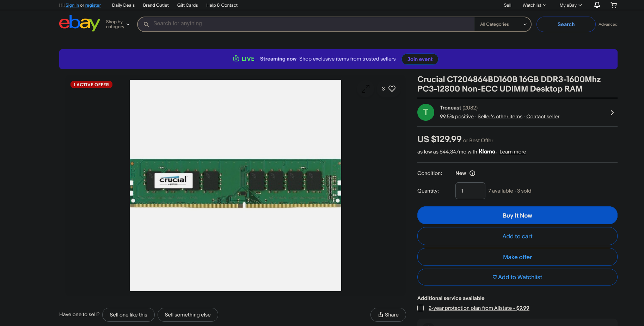Screen dimensions: 644x326
Task: Click the Sign in link
Action: [x=72, y=5]
